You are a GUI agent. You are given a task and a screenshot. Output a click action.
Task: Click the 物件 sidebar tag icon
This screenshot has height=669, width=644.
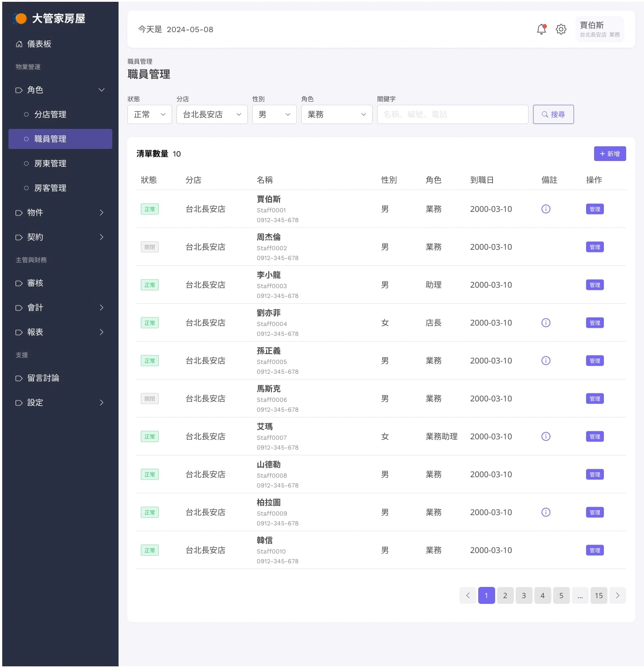click(19, 213)
